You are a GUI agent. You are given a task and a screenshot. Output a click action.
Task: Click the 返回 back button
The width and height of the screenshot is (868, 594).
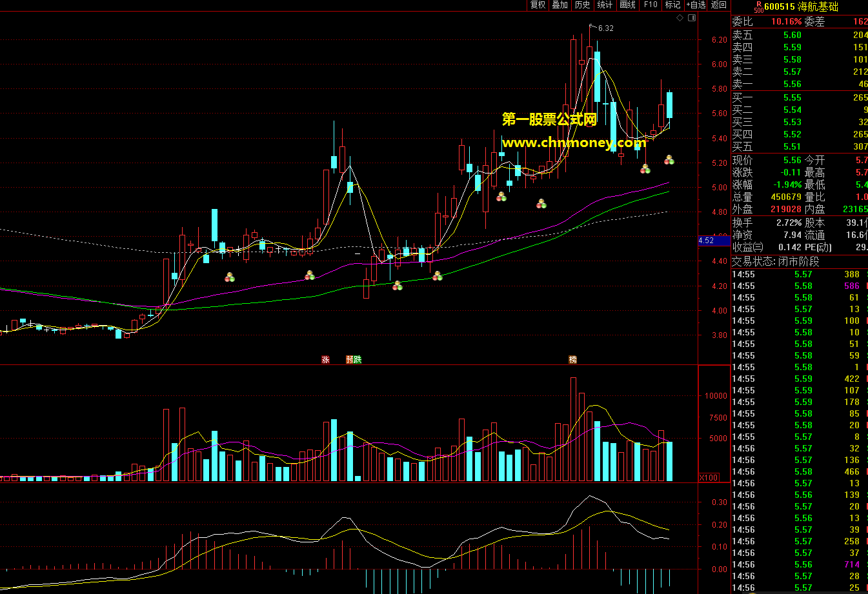(x=718, y=5)
